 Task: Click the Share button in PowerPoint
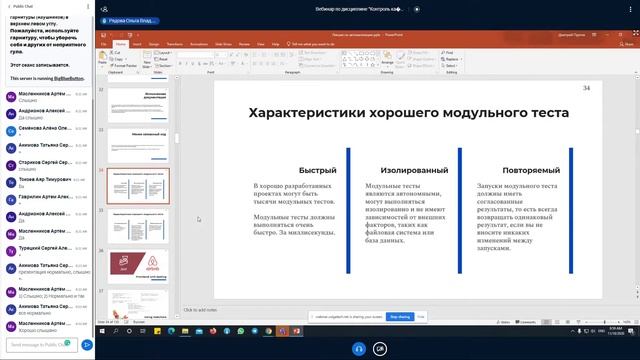(x=627, y=44)
